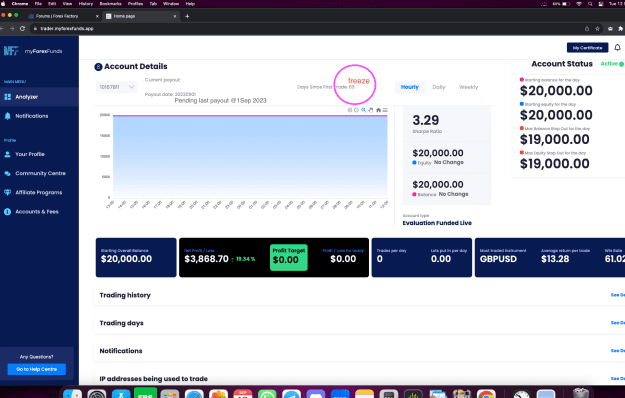Image resolution: width=625 pixels, height=398 pixels.
Task: Click the Account Details heading
Action: (x=136, y=67)
